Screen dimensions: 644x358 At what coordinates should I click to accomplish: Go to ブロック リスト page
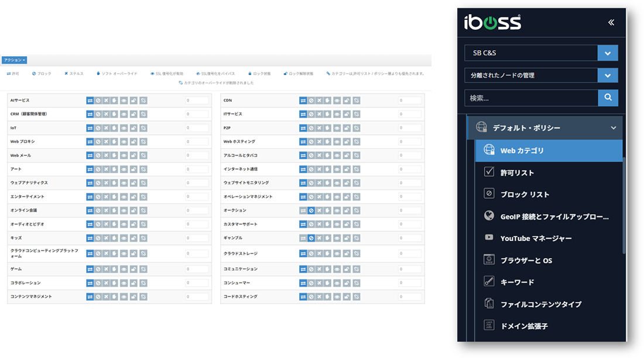pos(525,194)
